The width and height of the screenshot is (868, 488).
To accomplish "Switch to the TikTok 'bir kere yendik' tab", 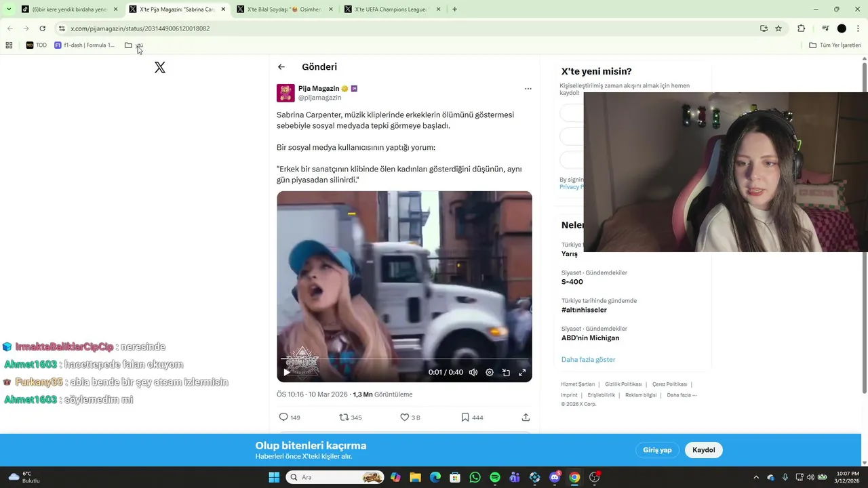I will click(x=69, y=9).
